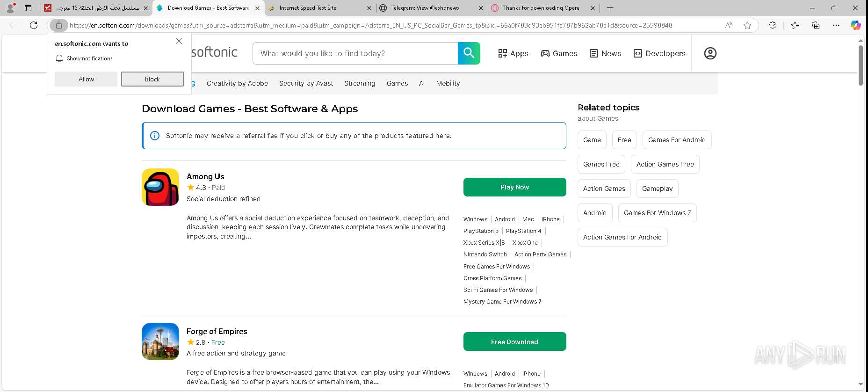The image size is (868, 392).
Task: Switch to Internet Speed Test Site tab
Action: click(x=320, y=8)
